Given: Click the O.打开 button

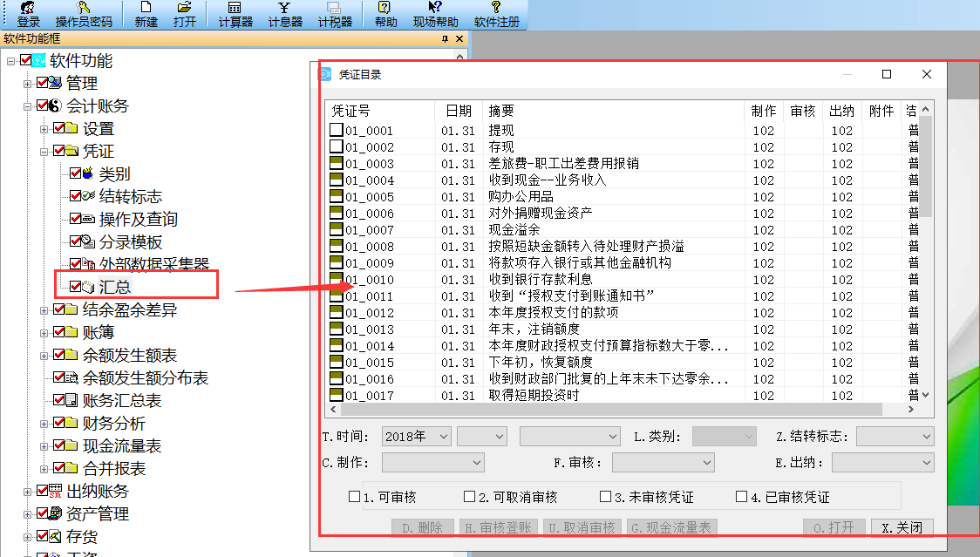Looking at the screenshot, I should [834, 527].
